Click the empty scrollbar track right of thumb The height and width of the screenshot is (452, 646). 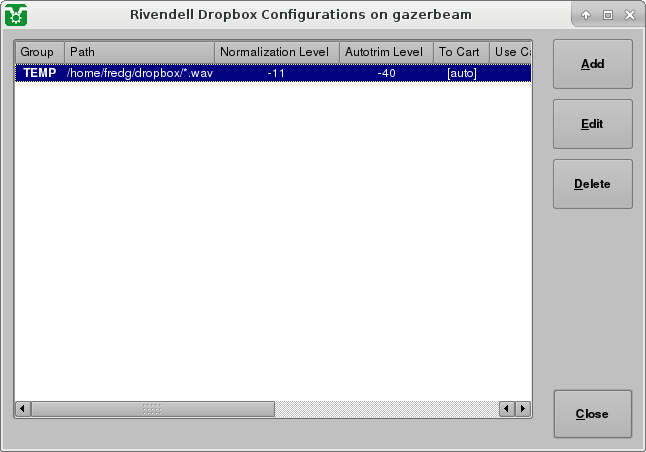385,408
